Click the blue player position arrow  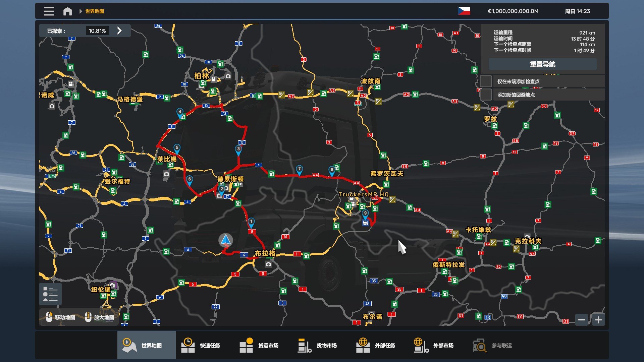(226, 240)
